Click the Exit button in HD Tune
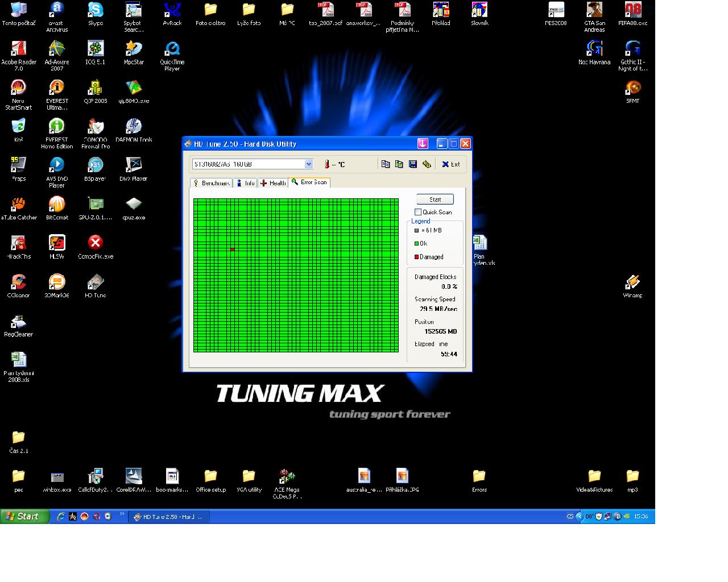The image size is (728, 582). click(451, 164)
